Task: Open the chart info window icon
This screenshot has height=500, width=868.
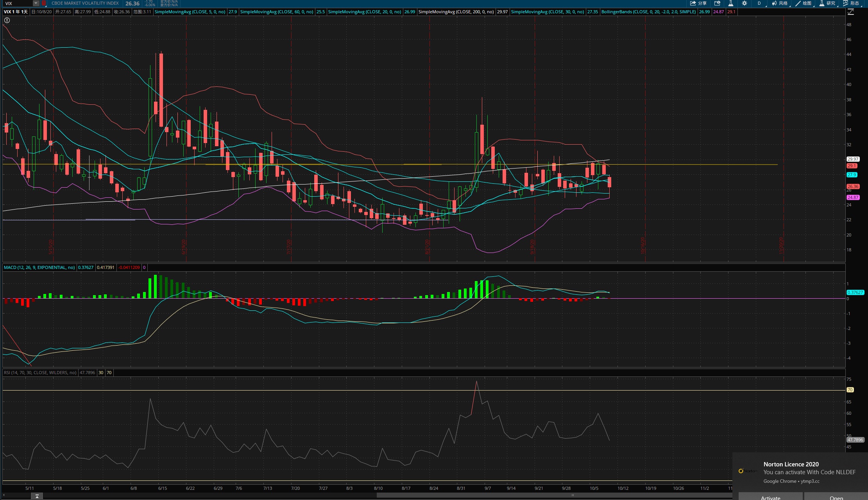Action: coord(717,3)
